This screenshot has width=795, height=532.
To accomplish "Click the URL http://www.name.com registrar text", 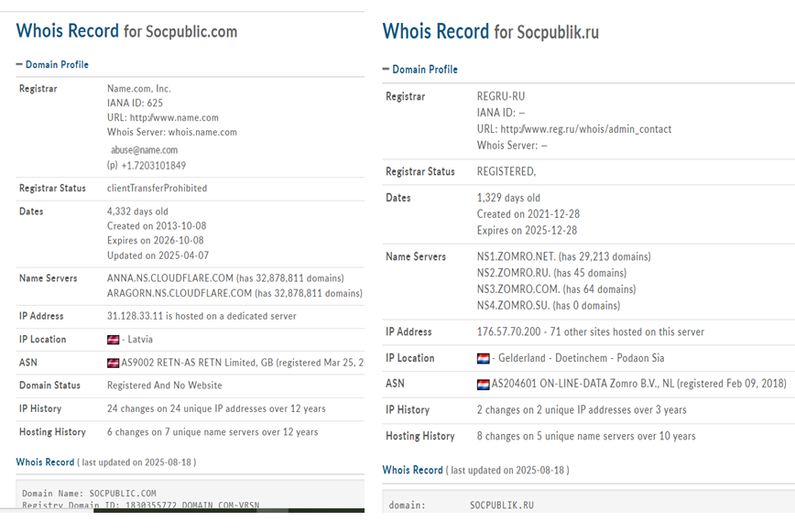I will (x=163, y=117).
